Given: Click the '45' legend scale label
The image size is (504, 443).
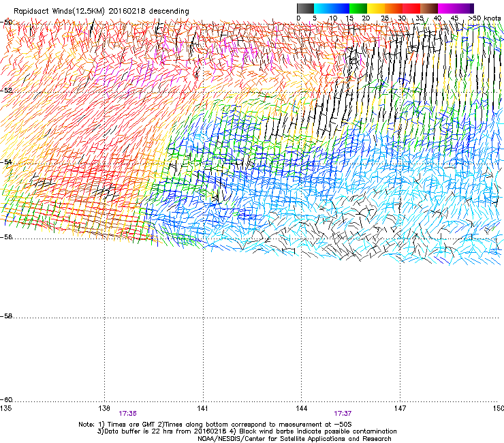Looking at the screenshot, I should pyautogui.click(x=454, y=18).
